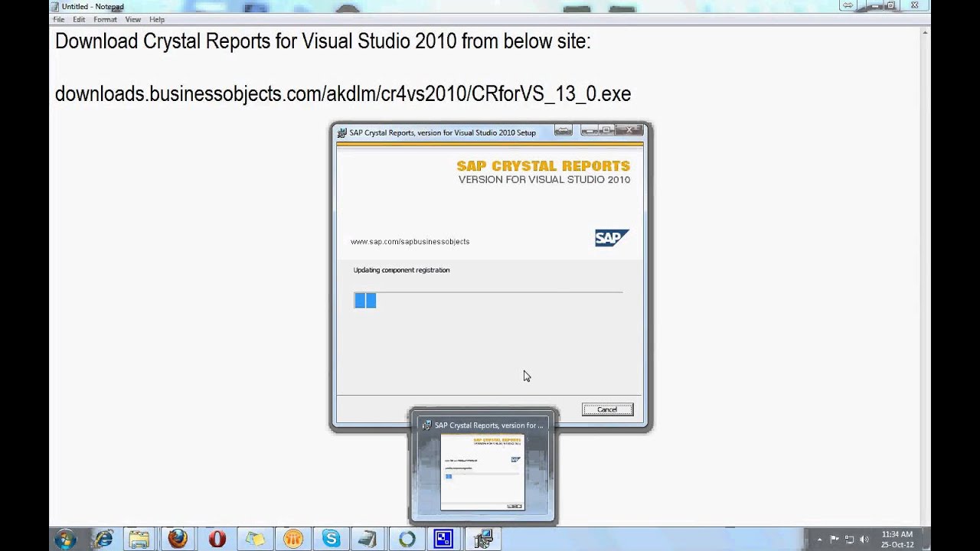Click the 'Updating component registration' status text

401,270
